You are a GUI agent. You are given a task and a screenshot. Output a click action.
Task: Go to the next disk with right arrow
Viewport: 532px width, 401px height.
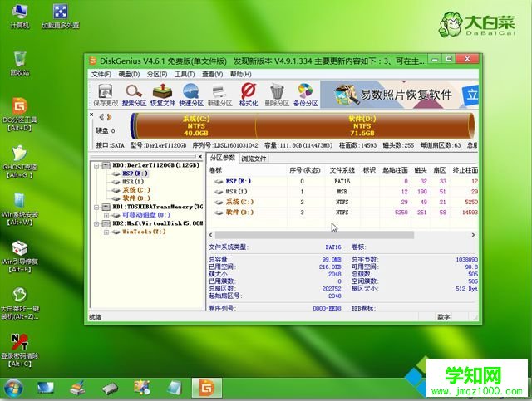pyautogui.click(x=109, y=117)
